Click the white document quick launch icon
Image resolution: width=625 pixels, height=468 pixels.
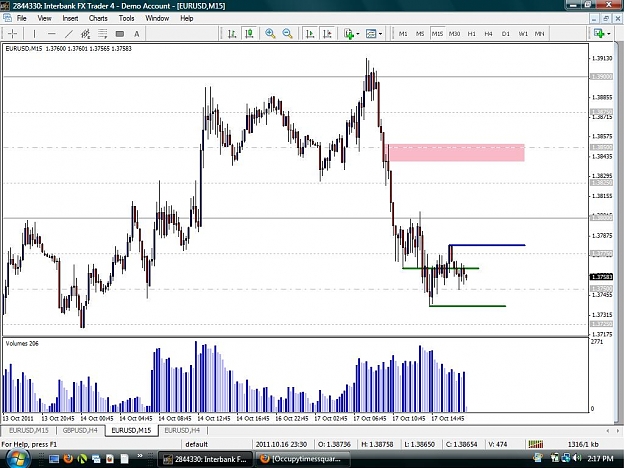[x=125, y=459]
